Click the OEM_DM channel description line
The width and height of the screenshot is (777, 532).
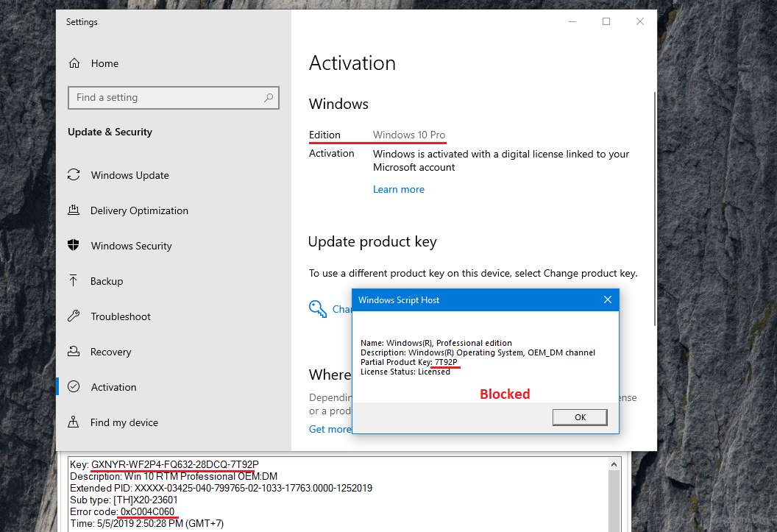pyautogui.click(x=478, y=352)
